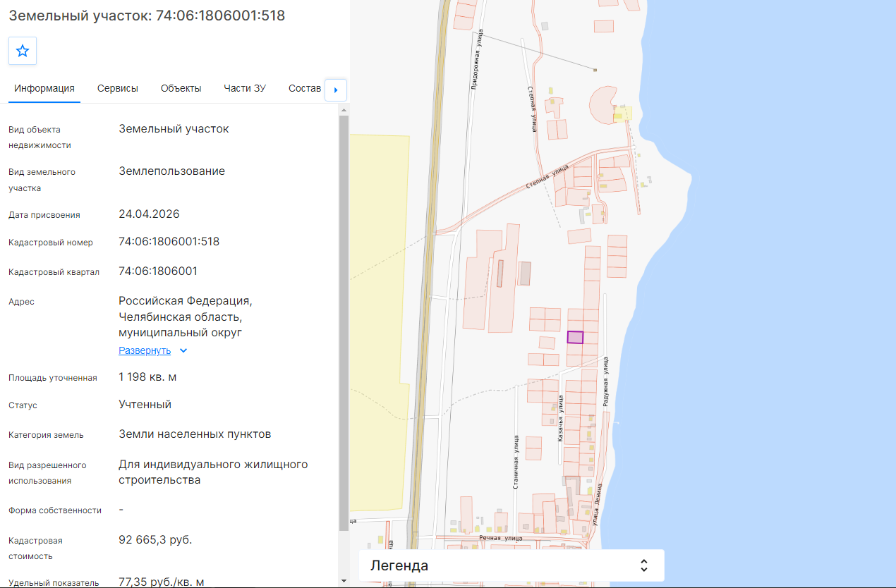This screenshot has width=896, height=588.
Task: Click the Форма собственности label
Action: tap(55, 510)
